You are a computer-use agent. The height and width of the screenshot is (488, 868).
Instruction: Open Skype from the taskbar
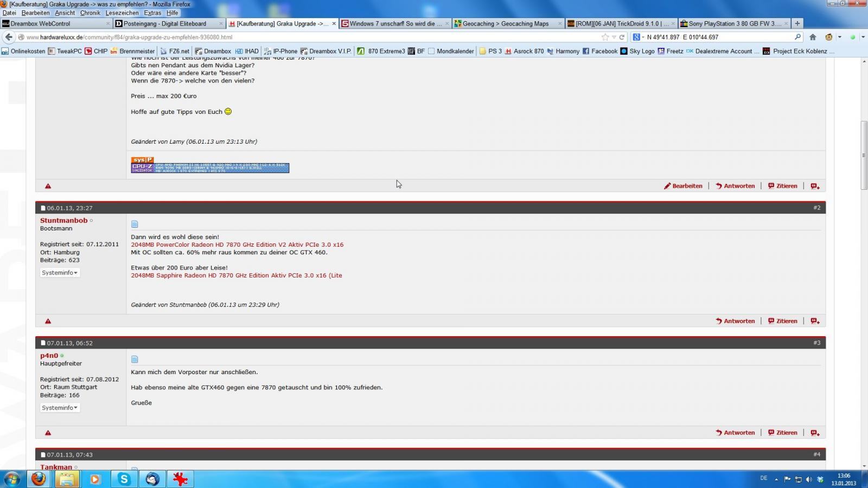tap(124, 479)
